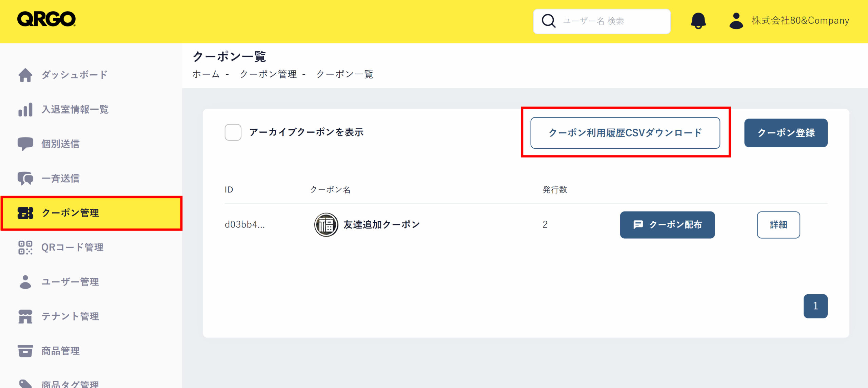Open Dashboard via home icon

coord(25,75)
